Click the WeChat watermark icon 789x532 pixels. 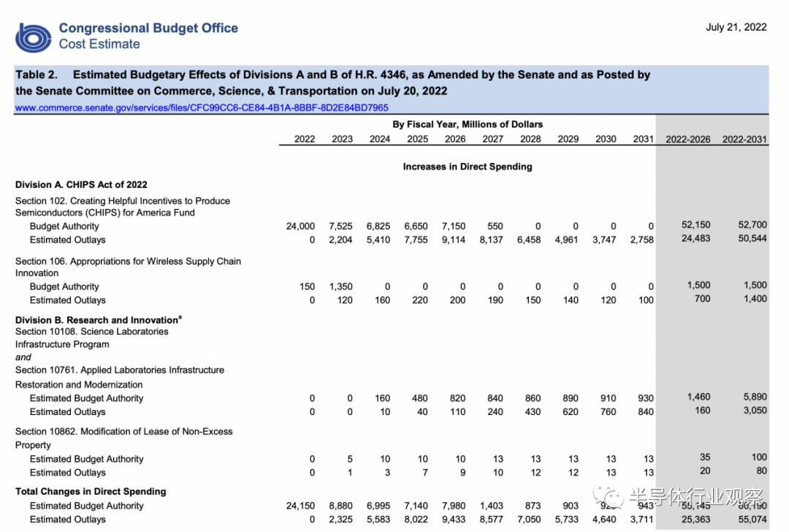pyautogui.click(x=609, y=497)
